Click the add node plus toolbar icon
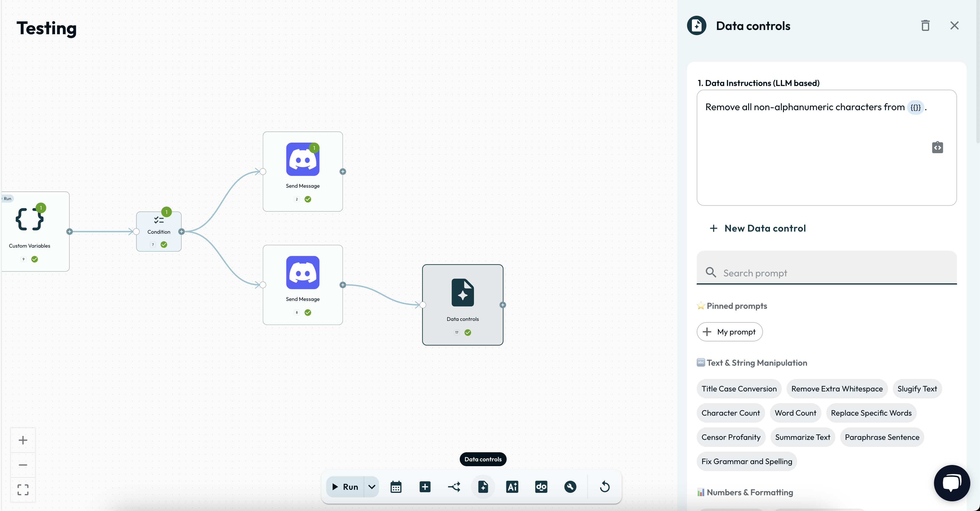The image size is (980, 511). point(425,487)
